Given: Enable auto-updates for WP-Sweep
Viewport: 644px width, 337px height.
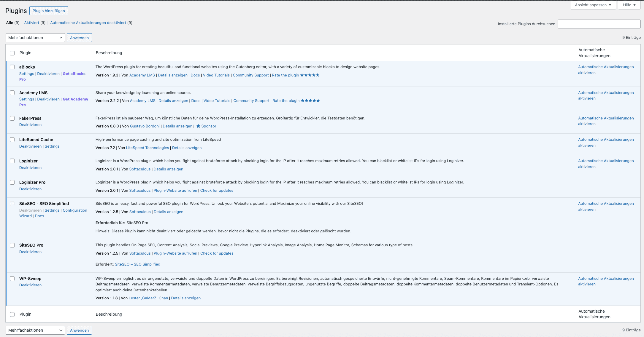Looking at the screenshot, I should click(606, 281).
